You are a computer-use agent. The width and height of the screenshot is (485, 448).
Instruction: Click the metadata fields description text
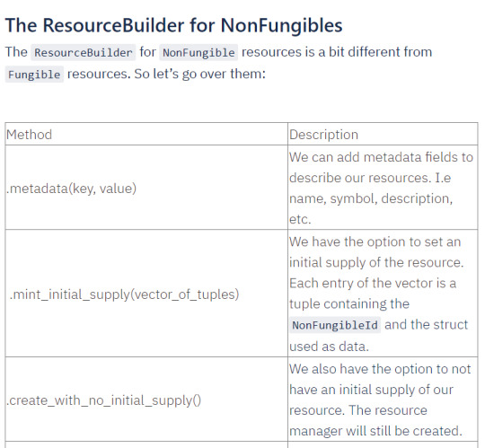(381, 188)
